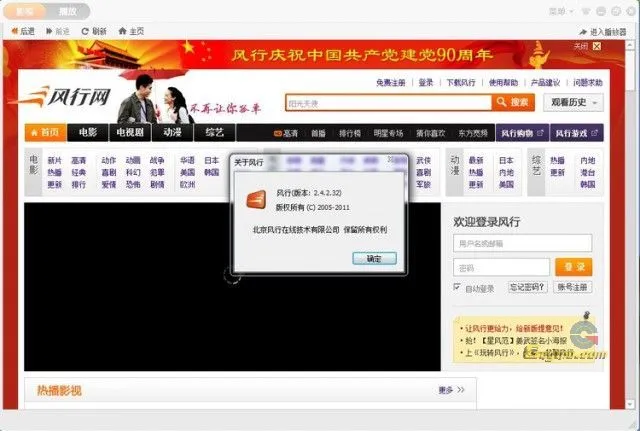This screenshot has height=431, width=640.
Task: Click the 下载风行 download link
Action: coord(461,83)
